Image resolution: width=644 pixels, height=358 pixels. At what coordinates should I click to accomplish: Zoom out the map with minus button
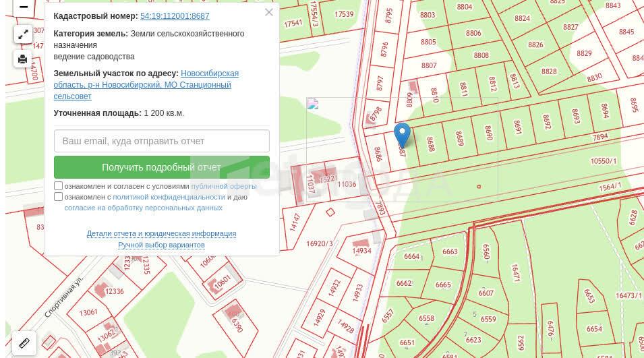click(x=24, y=7)
